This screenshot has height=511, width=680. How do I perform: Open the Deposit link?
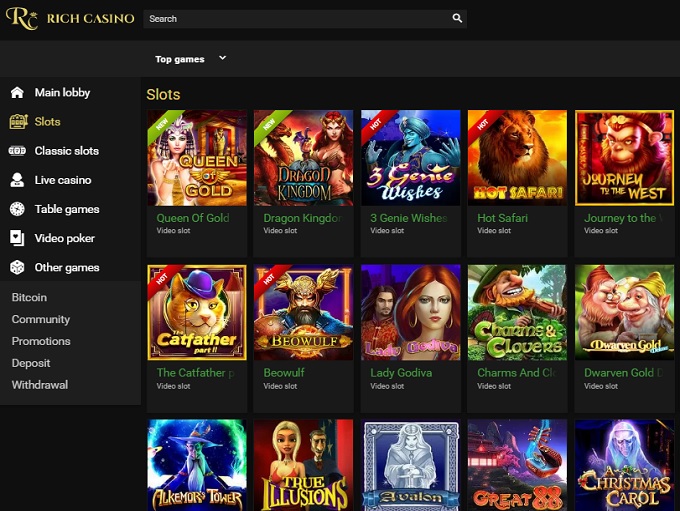click(31, 364)
